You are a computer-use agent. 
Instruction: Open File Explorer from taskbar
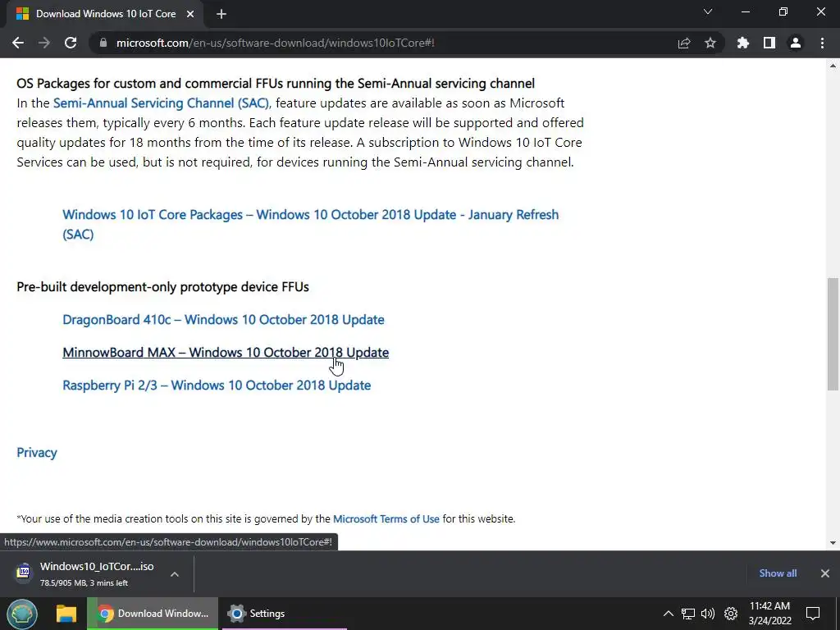pyautogui.click(x=66, y=614)
